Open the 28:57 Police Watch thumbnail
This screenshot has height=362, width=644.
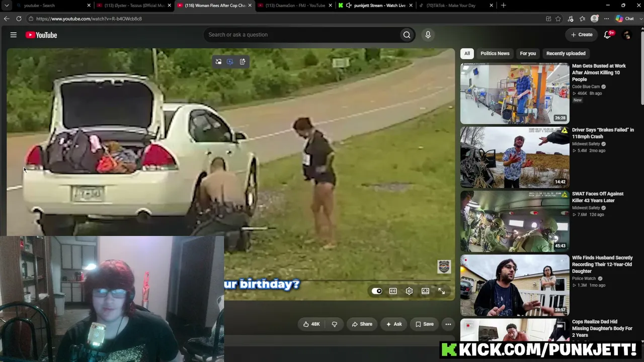click(515, 285)
